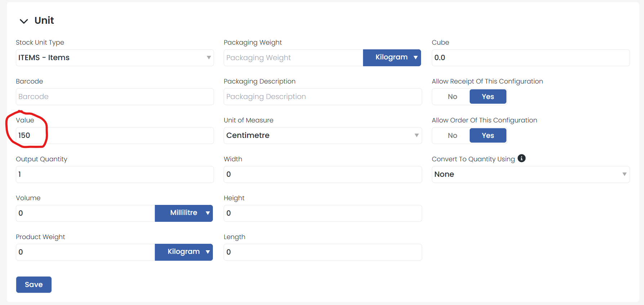The width and height of the screenshot is (644, 305).
Task: Click the Packaging Description text field
Action: tap(322, 97)
